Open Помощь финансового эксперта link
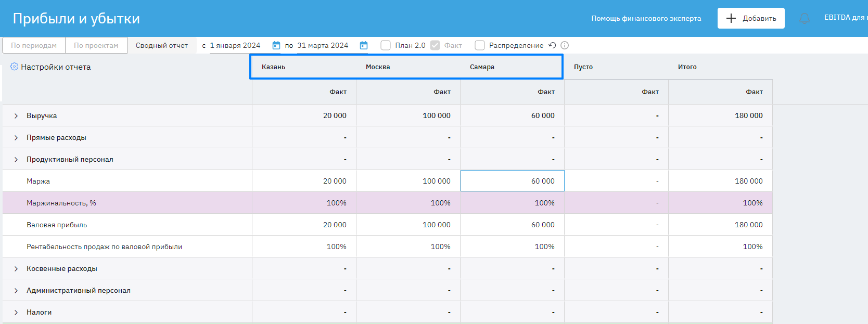 click(646, 18)
